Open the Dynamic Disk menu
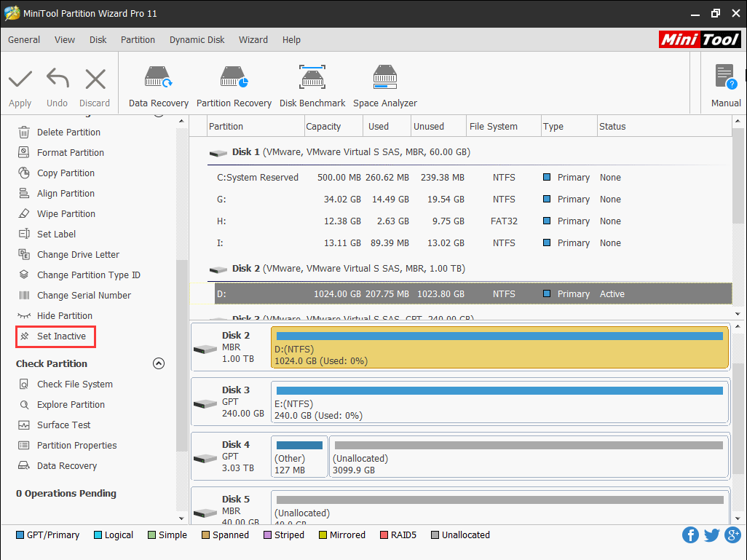 pos(197,40)
